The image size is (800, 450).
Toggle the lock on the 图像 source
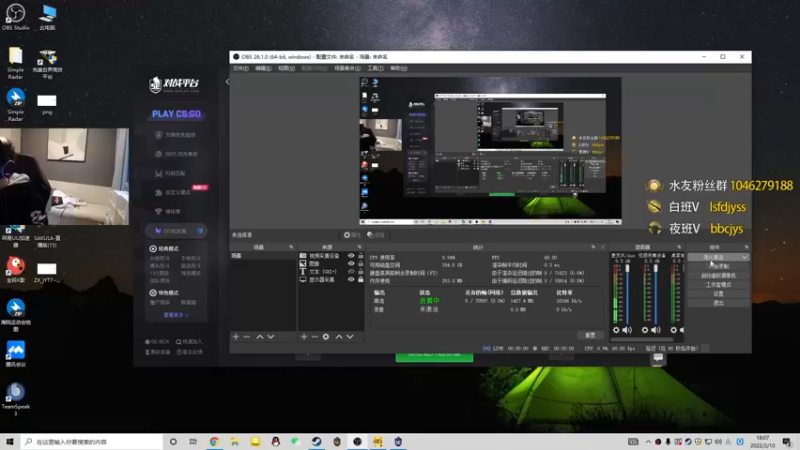361,264
